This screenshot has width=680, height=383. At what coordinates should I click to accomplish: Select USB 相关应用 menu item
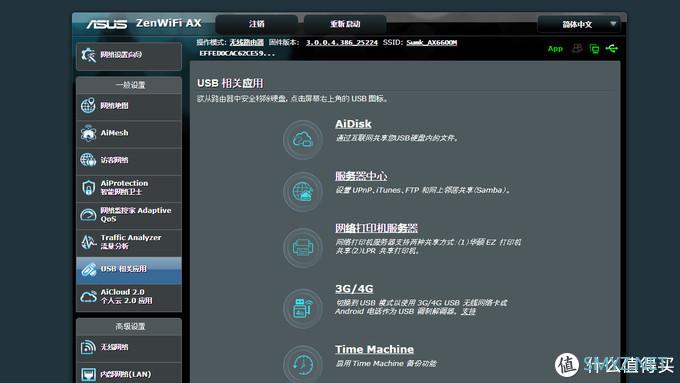[129, 269]
